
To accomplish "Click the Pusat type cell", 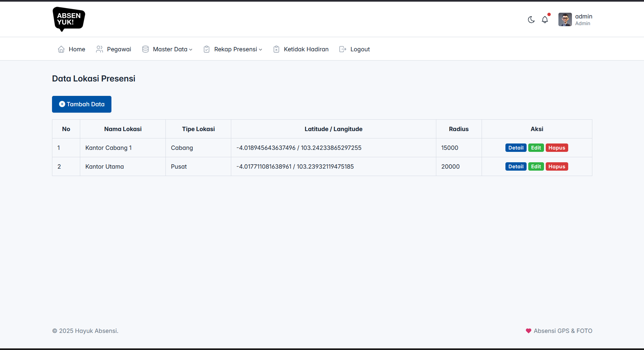I will tap(198, 167).
